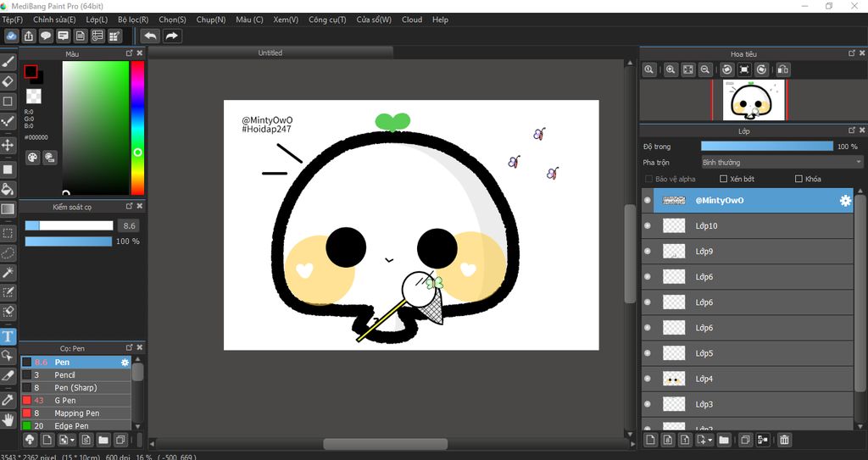The image size is (868, 460).
Task: Open the color palette icon in Màu panel
Action: [33, 158]
